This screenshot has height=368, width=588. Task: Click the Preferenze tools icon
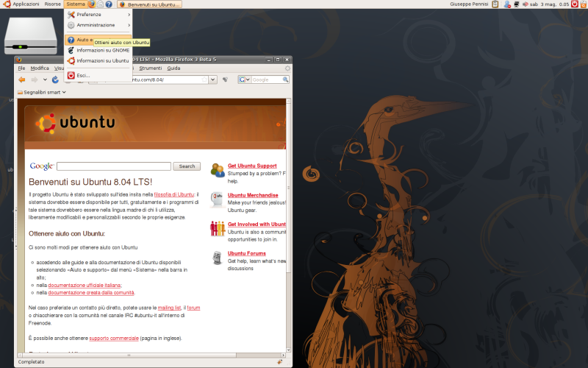click(x=71, y=14)
